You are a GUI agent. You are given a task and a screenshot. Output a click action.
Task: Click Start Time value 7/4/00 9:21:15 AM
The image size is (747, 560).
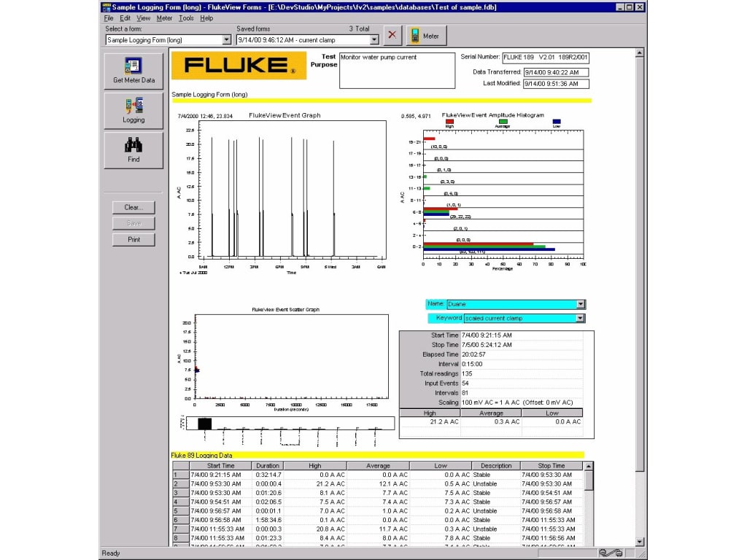(522, 335)
